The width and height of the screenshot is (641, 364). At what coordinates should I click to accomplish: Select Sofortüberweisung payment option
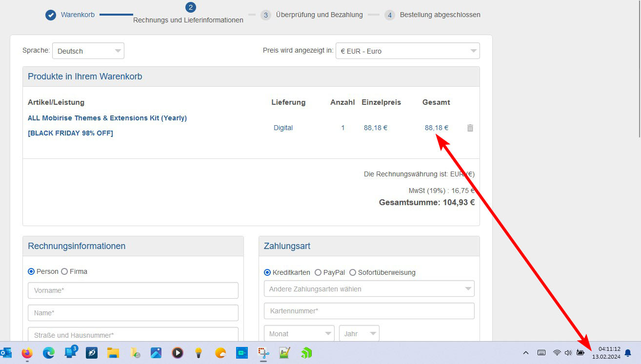pos(353,272)
